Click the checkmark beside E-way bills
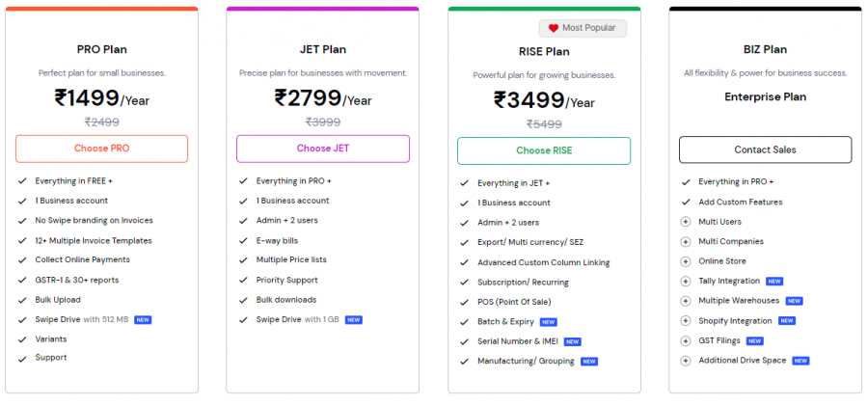The image size is (868, 406). click(243, 240)
